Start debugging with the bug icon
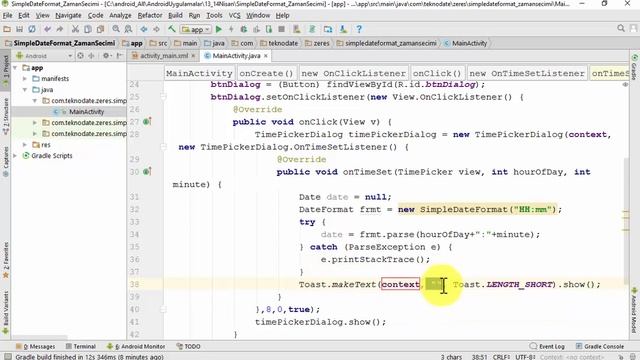Image resolution: width=640 pixels, height=360 pixels. (244, 29)
